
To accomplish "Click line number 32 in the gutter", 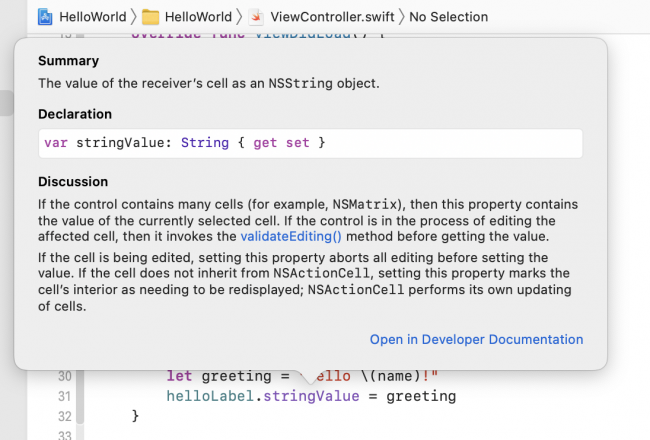I will point(64,415).
